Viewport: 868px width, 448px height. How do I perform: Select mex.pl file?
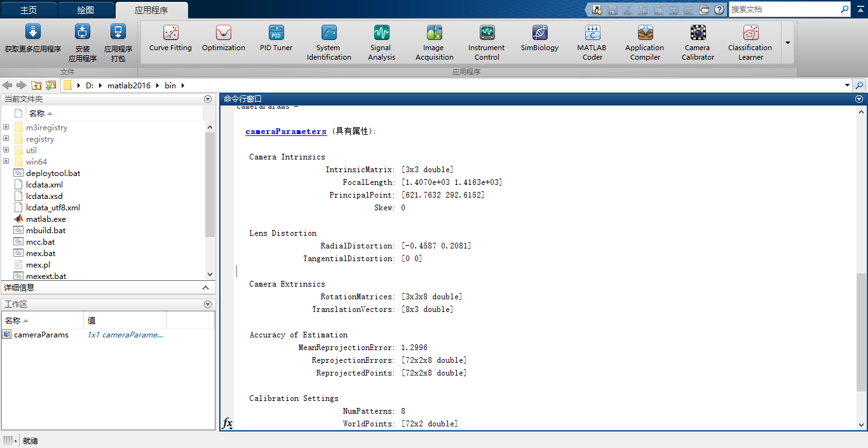coord(38,265)
